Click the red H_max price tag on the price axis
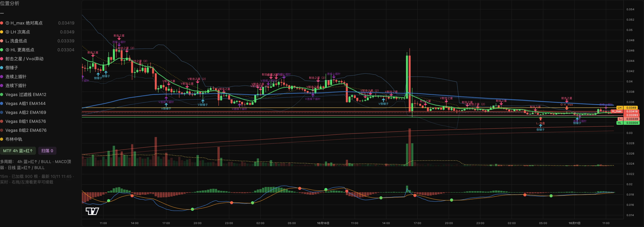Screen dimensions: 644x227 [625, 112]
